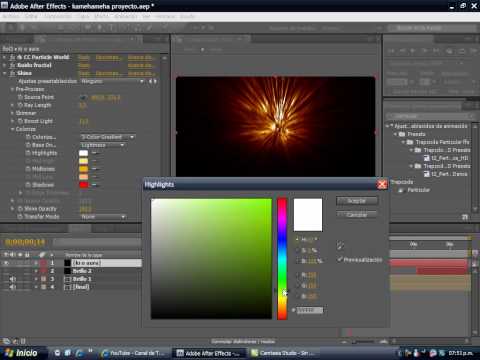Viewport: 480px width, 360px height.
Task: Toggle the Highlights stopwatch icon
Action: pos(28,153)
